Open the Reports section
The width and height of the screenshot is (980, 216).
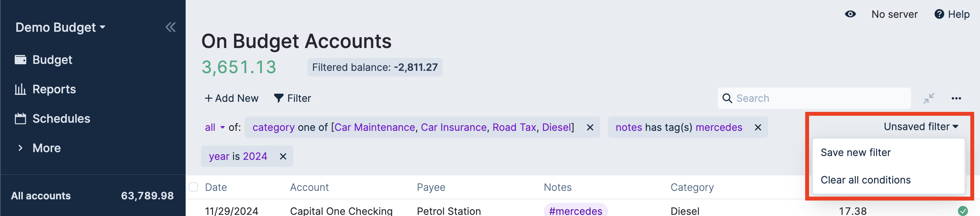coord(54,89)
